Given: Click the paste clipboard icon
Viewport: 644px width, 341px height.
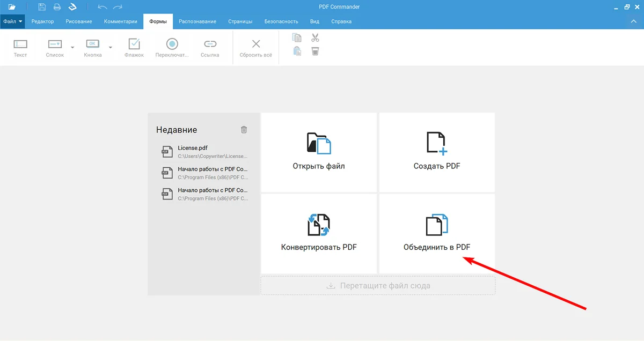Looking at the screenshot, I should 297,51.
